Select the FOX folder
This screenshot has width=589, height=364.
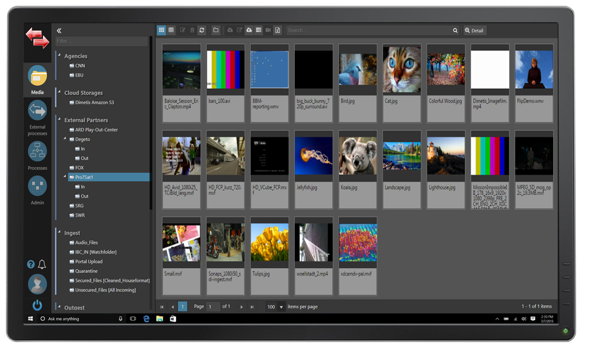pos(77,168)
